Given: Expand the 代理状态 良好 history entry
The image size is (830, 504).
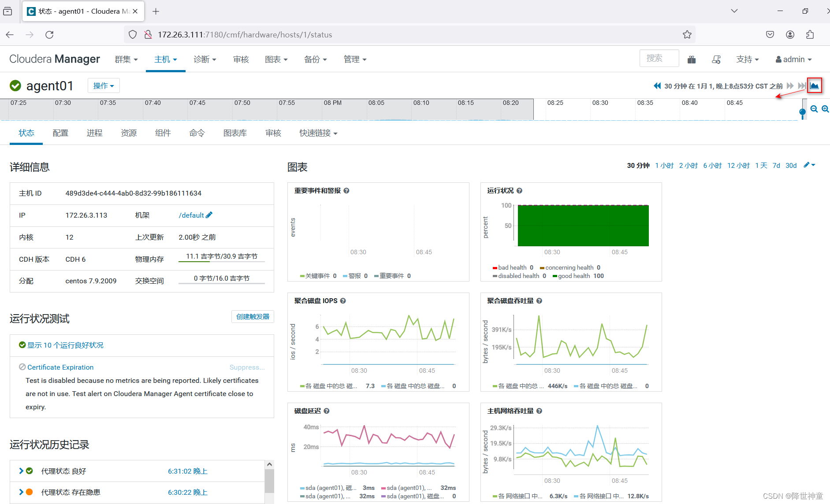Looking at the screenshot, I should pyautogui.click(x=21, y=471).
